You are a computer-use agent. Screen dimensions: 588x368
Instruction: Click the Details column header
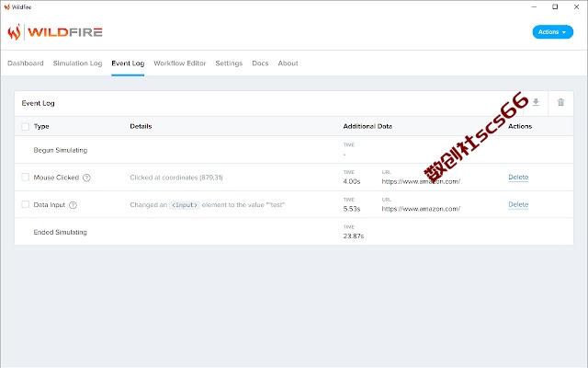141,126
